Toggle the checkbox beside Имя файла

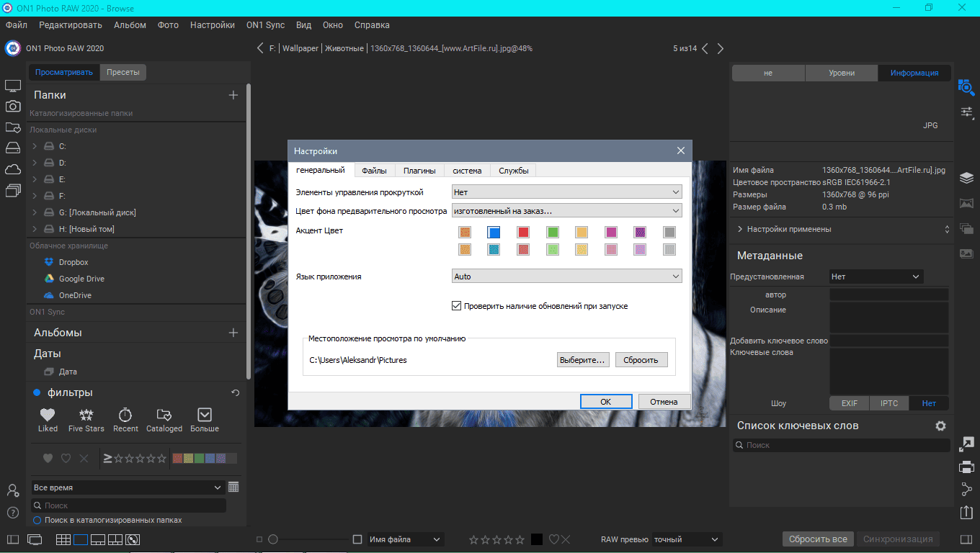pyautogui.click(x=357, y=539)
